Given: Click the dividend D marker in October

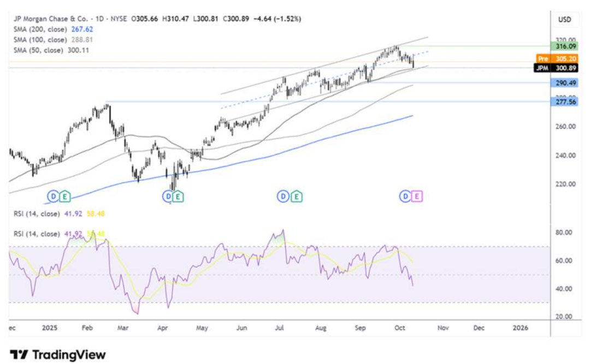Looking at the screenshot, I should tap(405, 196).
